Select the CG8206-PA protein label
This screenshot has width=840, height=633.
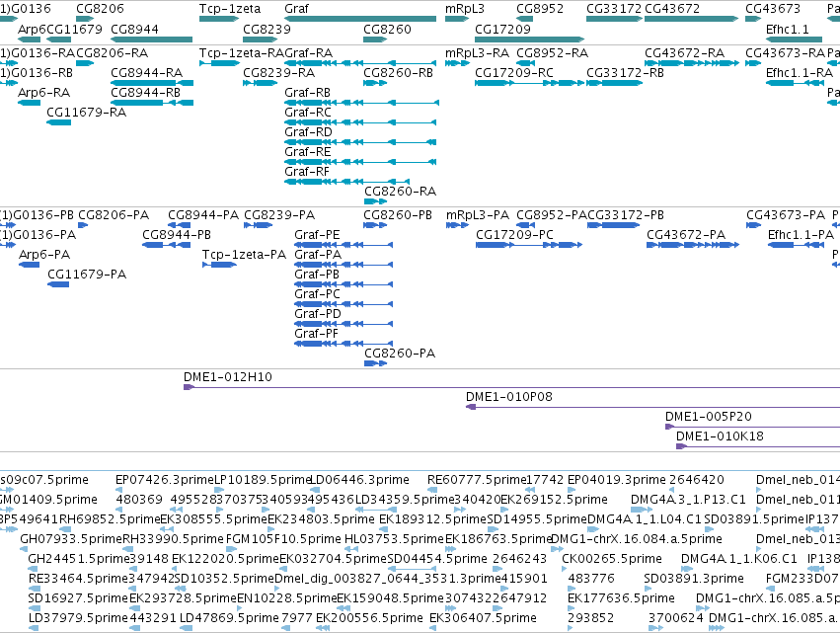click(x=114, y=215)
